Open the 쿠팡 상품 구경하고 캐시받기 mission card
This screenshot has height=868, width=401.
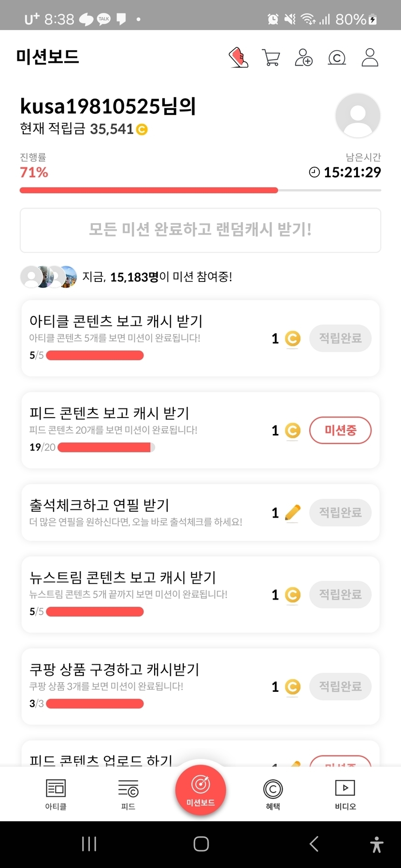coord(145,686)
